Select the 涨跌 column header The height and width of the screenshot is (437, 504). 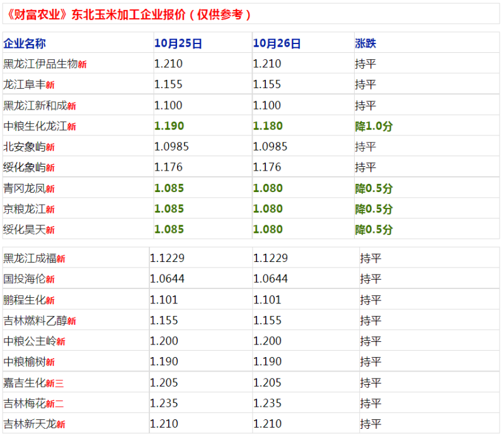click(x=365, y=43)
